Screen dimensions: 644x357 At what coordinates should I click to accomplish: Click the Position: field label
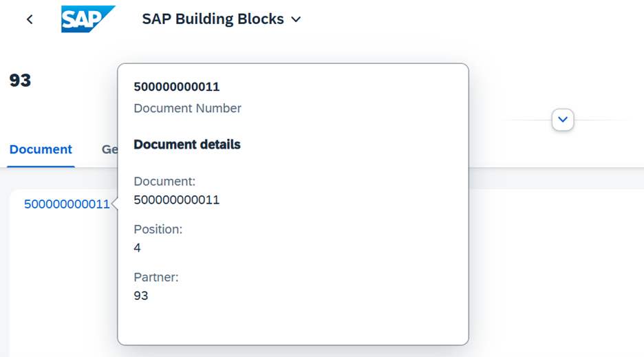point(158,229)
